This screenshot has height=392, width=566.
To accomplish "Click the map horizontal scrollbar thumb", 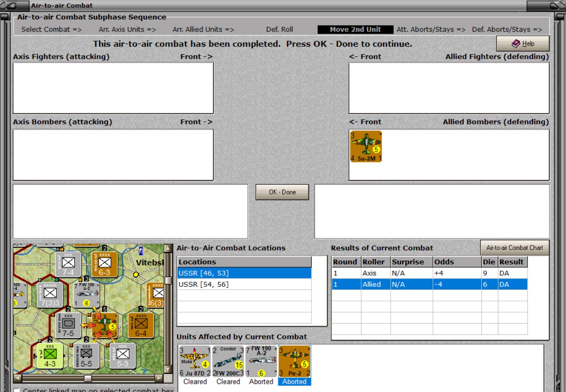I will click(88, 378).
